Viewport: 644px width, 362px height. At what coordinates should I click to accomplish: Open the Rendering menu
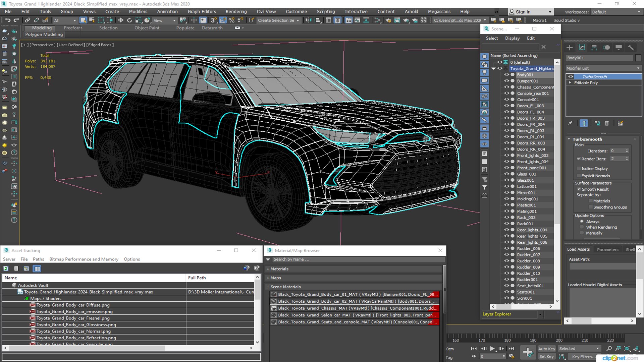pyautogui.click(x=236, y=11)
